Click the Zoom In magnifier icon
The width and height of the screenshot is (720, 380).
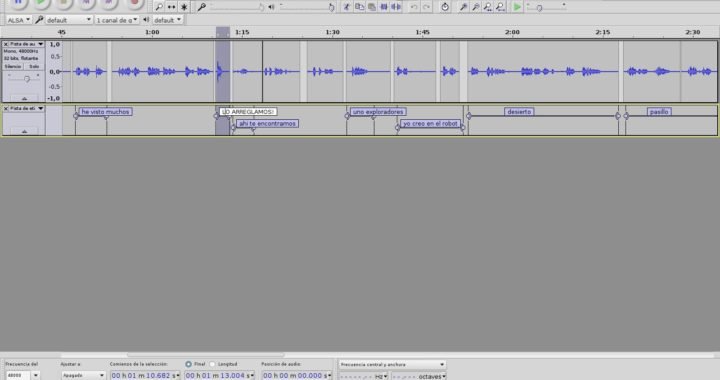[463, 7]
